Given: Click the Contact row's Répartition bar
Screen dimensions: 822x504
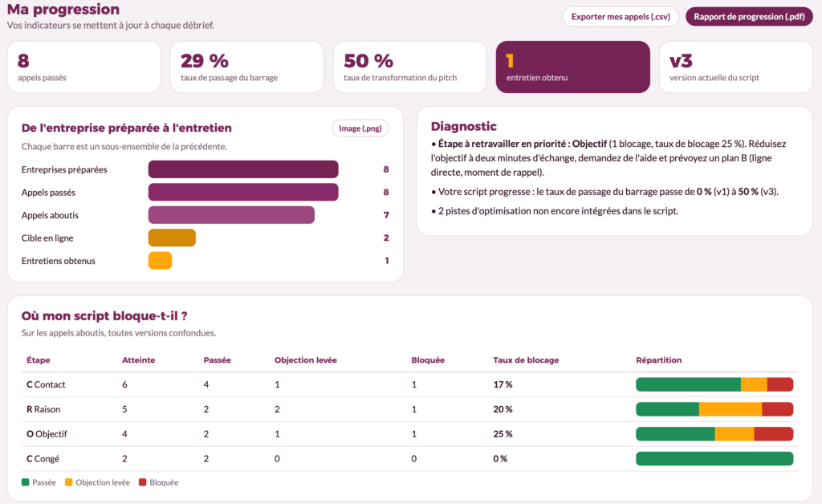Looking at the screenshot, I should (714, 384).
